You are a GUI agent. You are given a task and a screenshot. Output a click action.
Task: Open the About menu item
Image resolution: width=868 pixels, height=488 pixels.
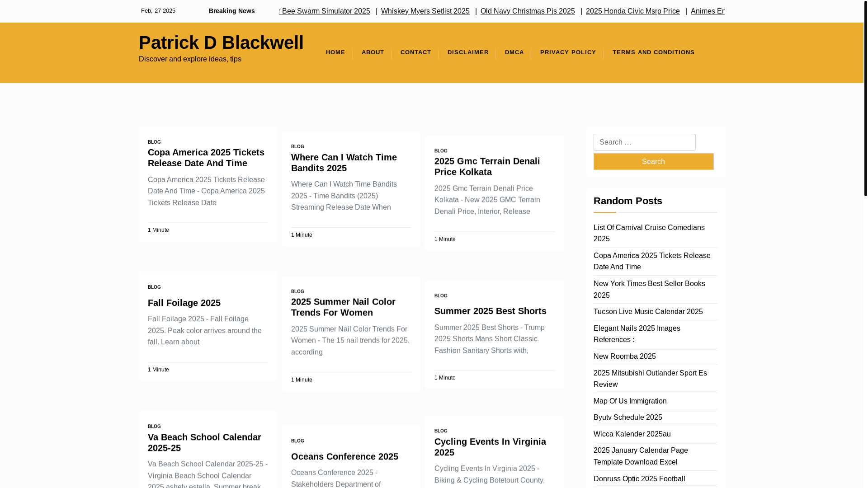pyautogui.click(x=373, y=52)
